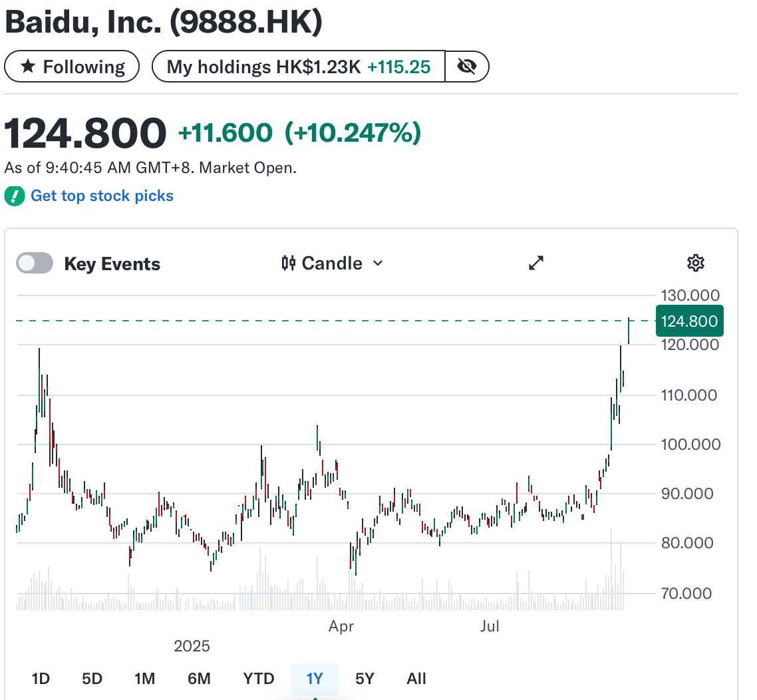Click the +10.247% percent change
Viewport: 757px width, 700px height.
[353, 133]
